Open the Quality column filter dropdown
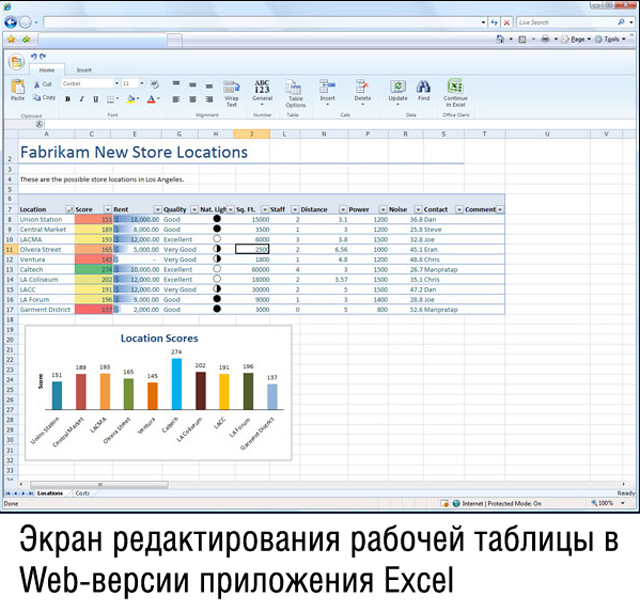The height and width of the screenshot is (612, 640). click(194, 209)
